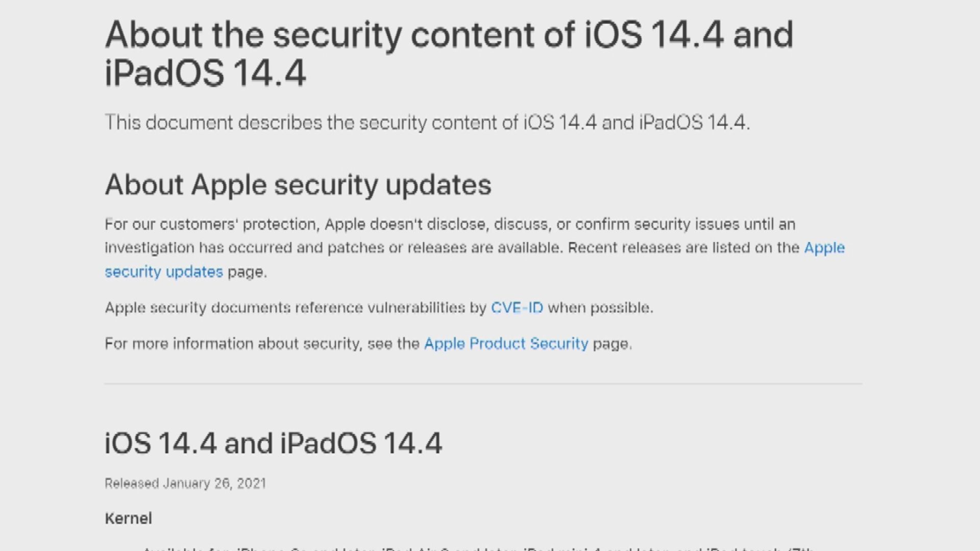980x551 pixels.
Task: Click the horizontal divider line
Action: (483, 383)
